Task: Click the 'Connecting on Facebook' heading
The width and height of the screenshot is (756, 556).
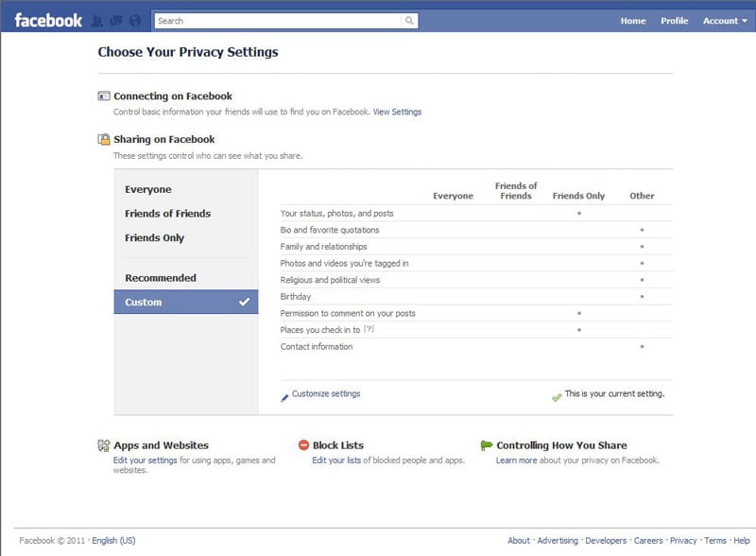Action: [x=173, y=96]
